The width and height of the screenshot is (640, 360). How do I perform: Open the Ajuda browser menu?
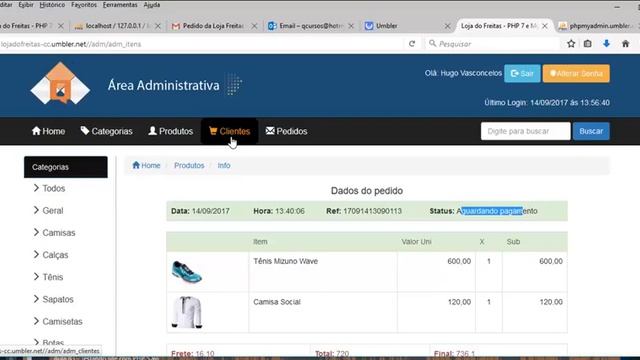click(x=152, y=5)
